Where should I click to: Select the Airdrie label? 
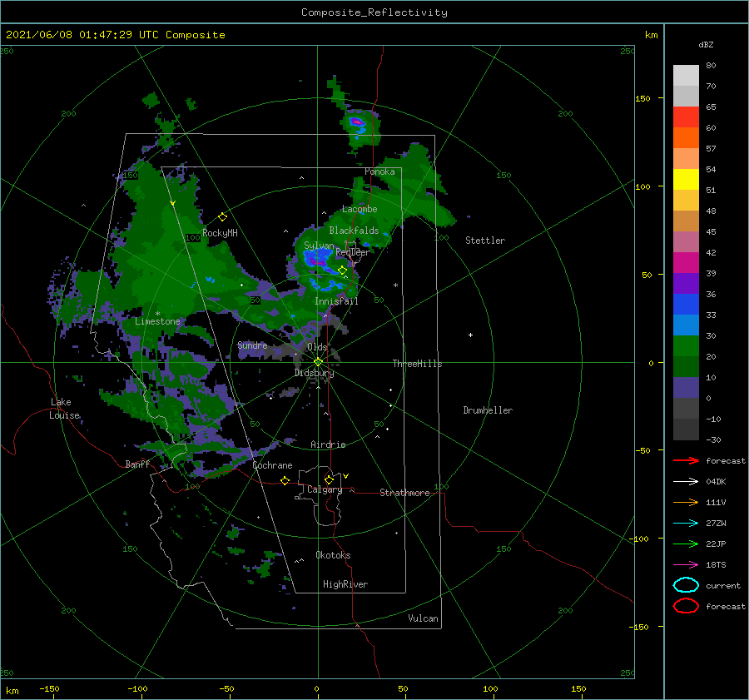tap(328, 444)
